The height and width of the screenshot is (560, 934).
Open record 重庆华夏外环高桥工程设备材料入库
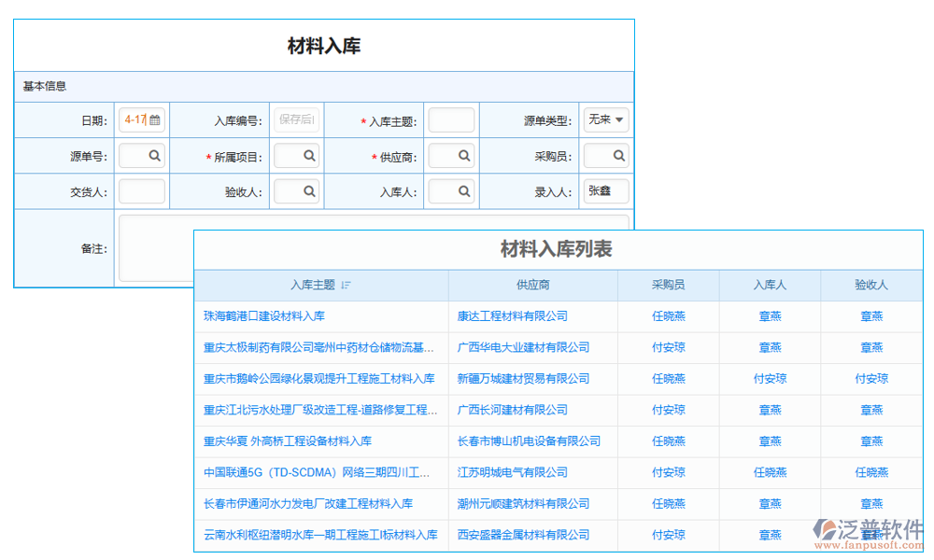coord(290,441)
